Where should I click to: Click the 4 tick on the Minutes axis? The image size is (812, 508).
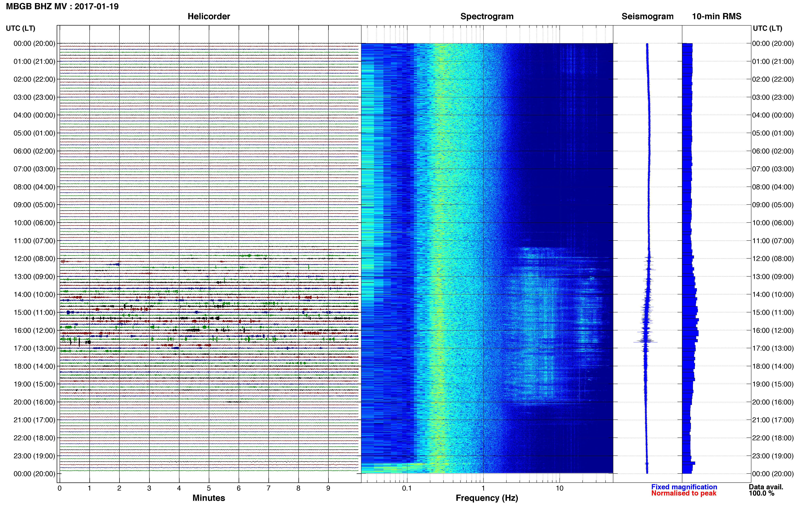point(179,488)
